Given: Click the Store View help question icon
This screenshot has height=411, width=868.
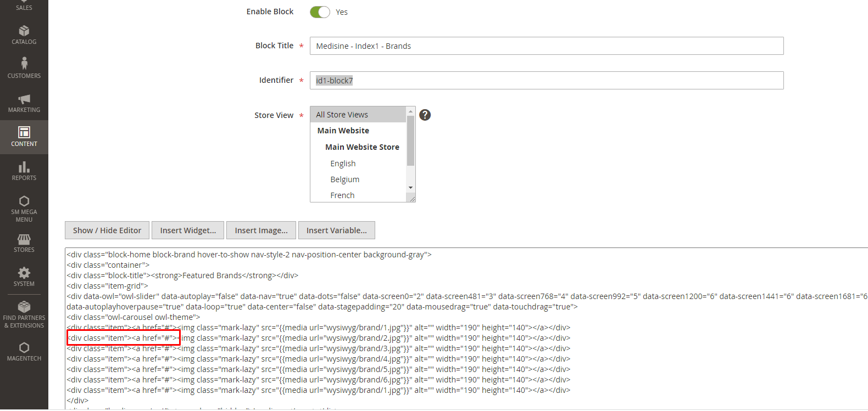Looking at the screenshot, I should [x=425, y=115].
